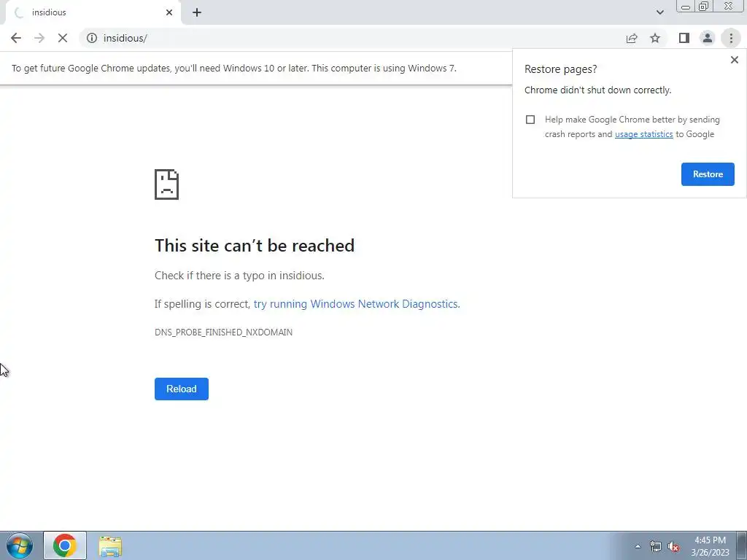Image resolution: width=747 pixels, height=560 pixels.
Task: Show hidden system tray icons
Action: (x=638, y=546)
